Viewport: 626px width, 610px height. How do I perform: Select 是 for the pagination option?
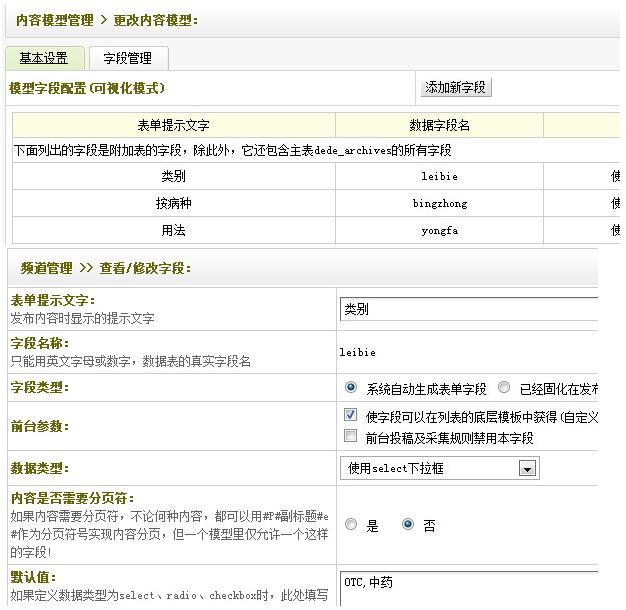tap(351, 525)
